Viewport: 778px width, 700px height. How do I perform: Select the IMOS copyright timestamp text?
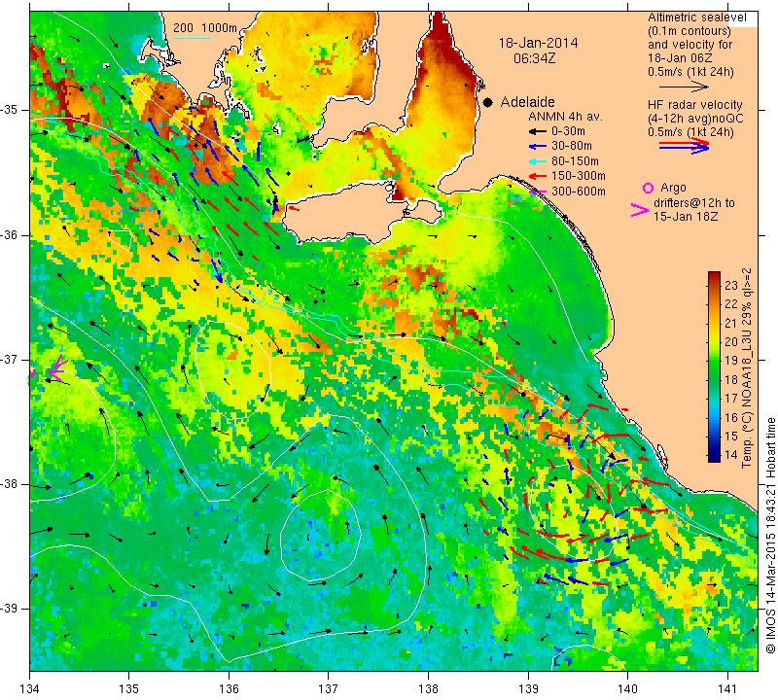click(x=770, y=536)
